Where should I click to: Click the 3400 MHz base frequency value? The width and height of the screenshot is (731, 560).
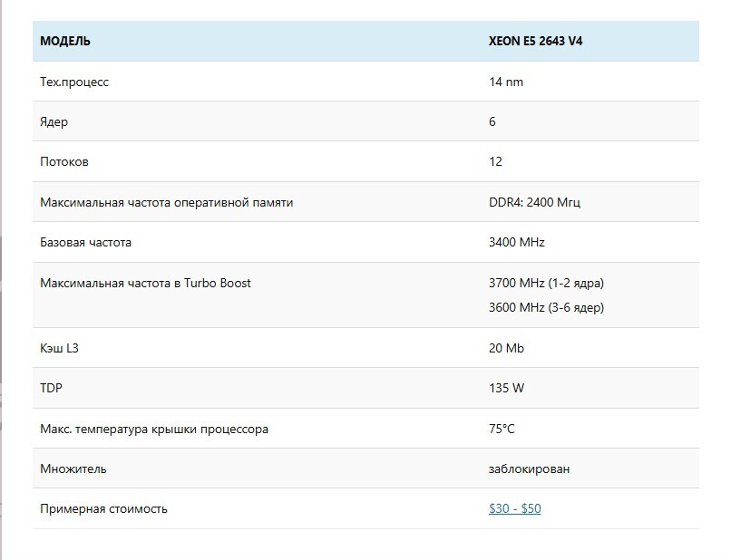[x=517, y=242]
